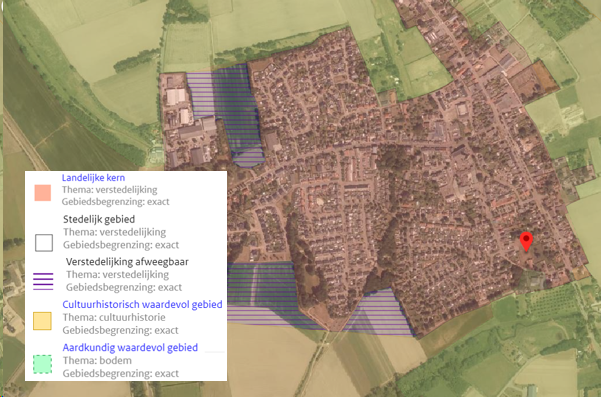Click the red location marker pin
601x397 pixels.
pyautogui.click(x=526, y=241)
